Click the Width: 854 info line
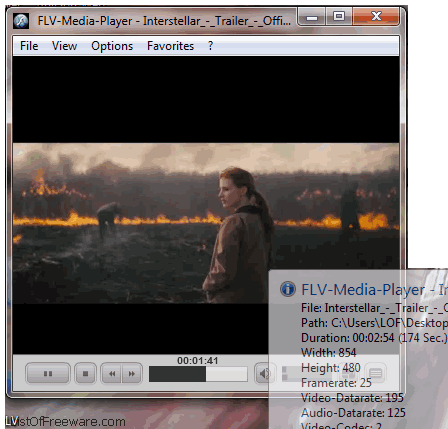Screen dimensions: 448x429 (329, 353)
